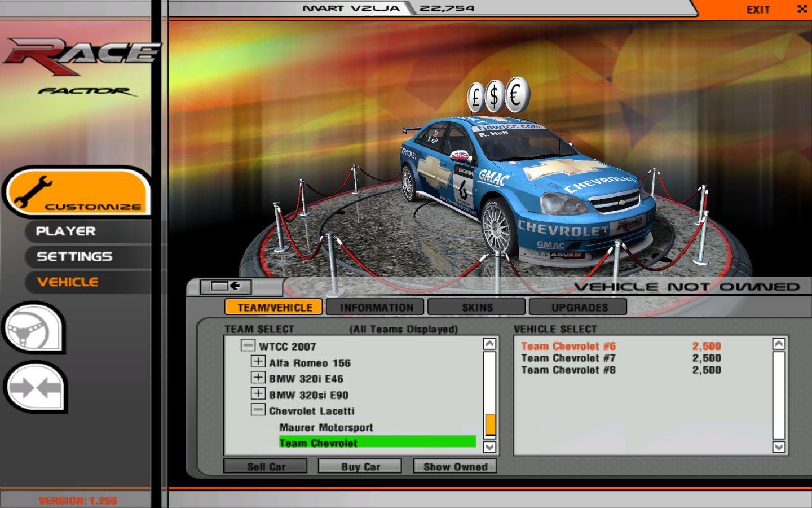
Task: Click the credits value 22,754
Action: click(x=447, y=8)
